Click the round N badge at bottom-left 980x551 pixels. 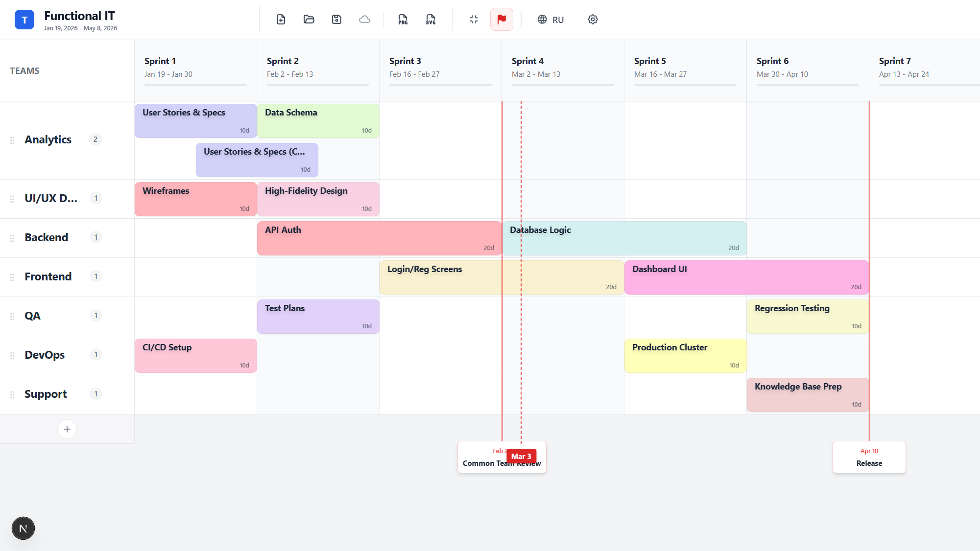(23, 528)
